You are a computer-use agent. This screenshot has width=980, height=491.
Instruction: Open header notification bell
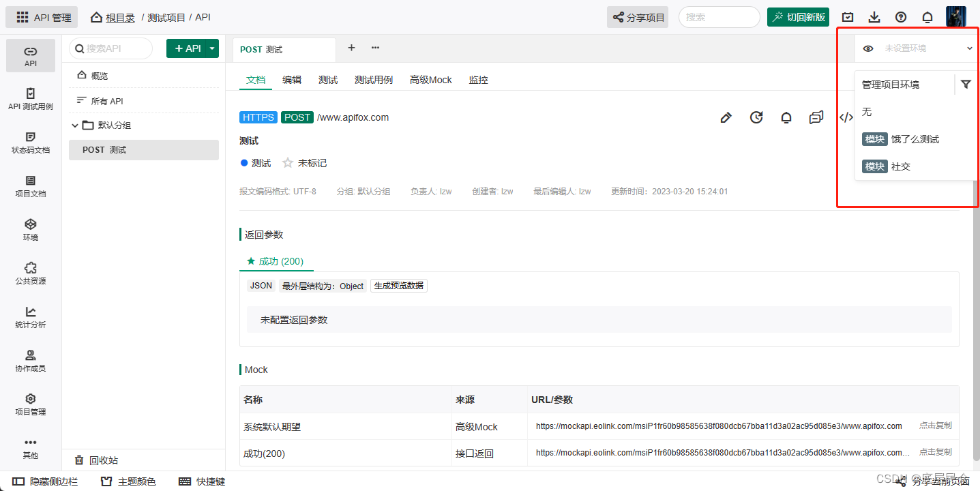927,18
